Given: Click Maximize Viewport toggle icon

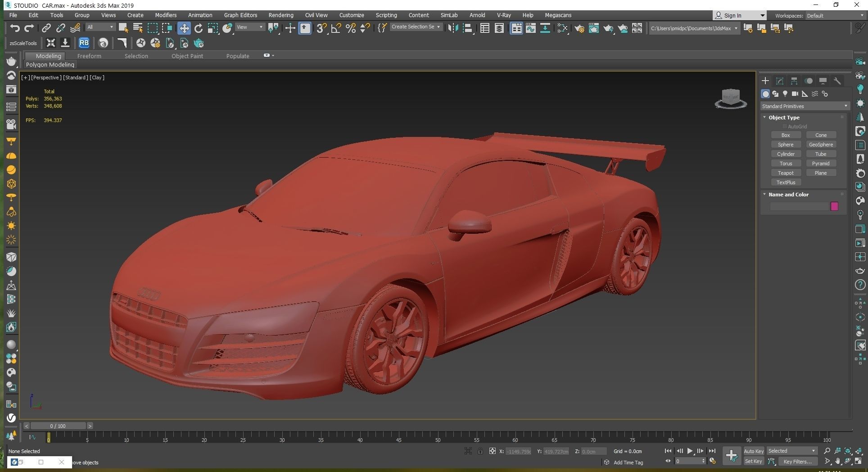Looking at the screenshot, I should pos(859,461).
